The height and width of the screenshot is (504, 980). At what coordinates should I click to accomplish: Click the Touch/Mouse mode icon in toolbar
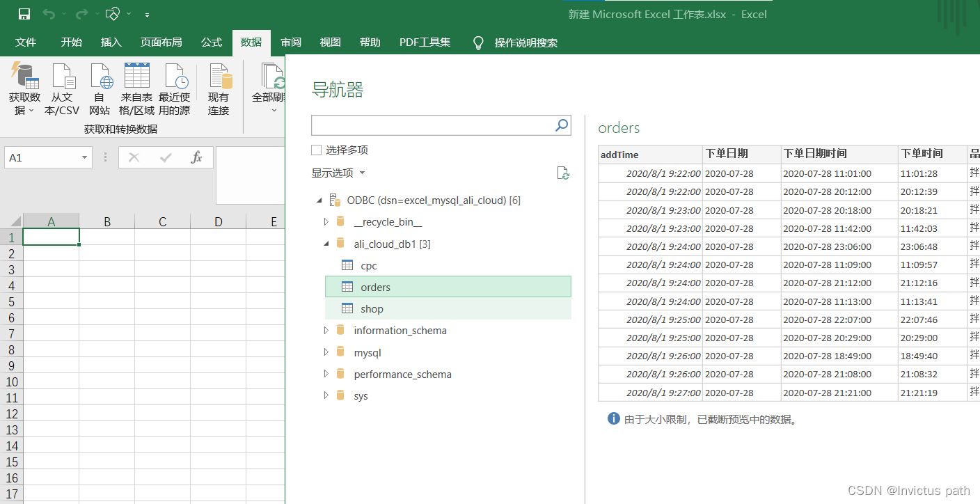113,14
